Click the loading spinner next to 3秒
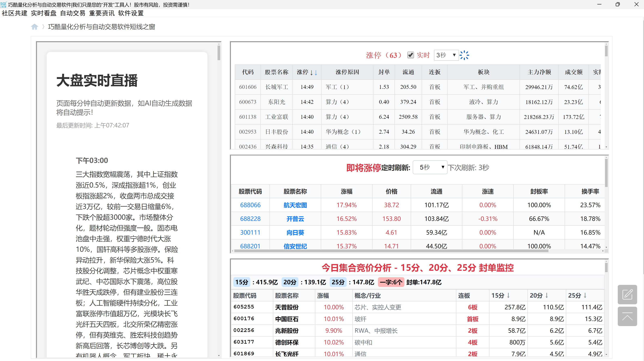644x361 pixels. pos(464,55)
